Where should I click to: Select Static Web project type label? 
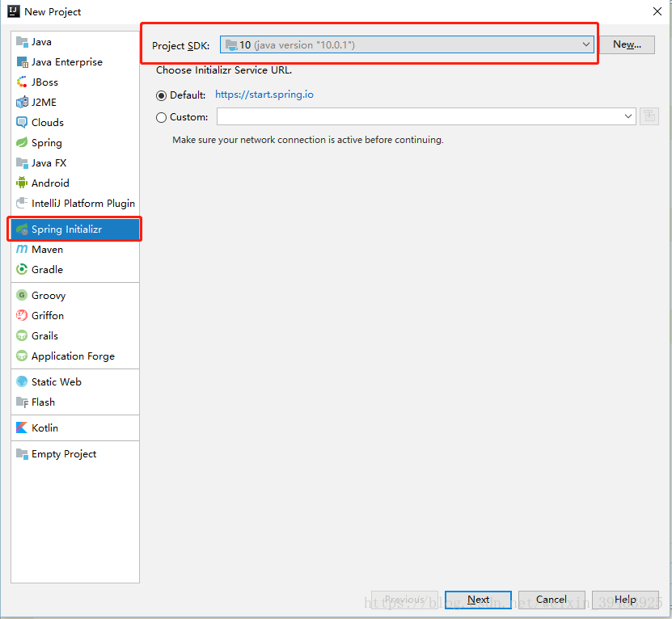pyautogui.click(x=56, y=381)
